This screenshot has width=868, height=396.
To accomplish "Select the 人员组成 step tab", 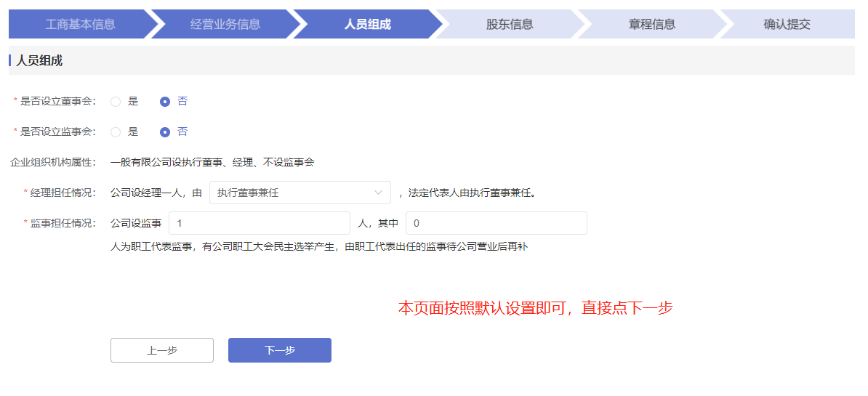I will 367,24.
